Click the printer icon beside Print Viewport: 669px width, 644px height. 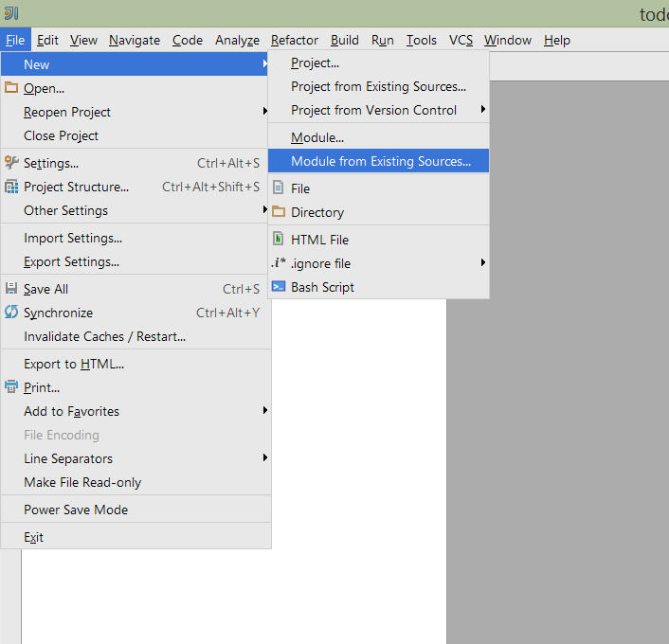pos(11,387)
